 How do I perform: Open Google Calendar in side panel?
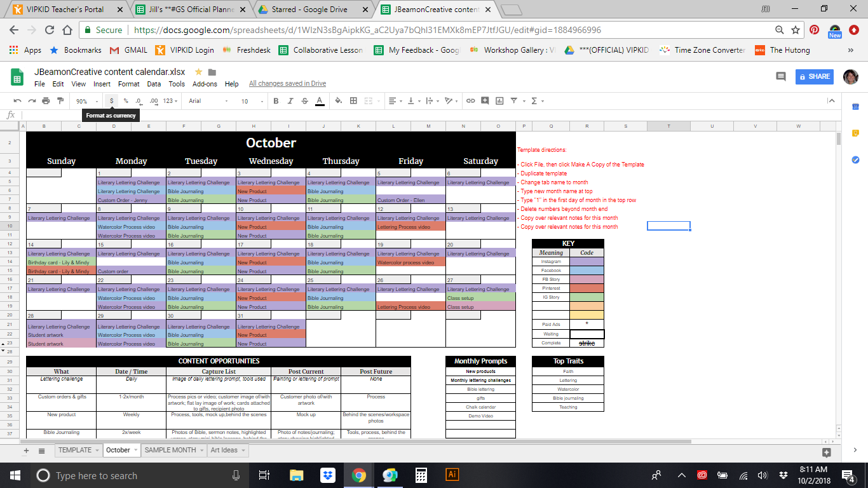[855, 106]
